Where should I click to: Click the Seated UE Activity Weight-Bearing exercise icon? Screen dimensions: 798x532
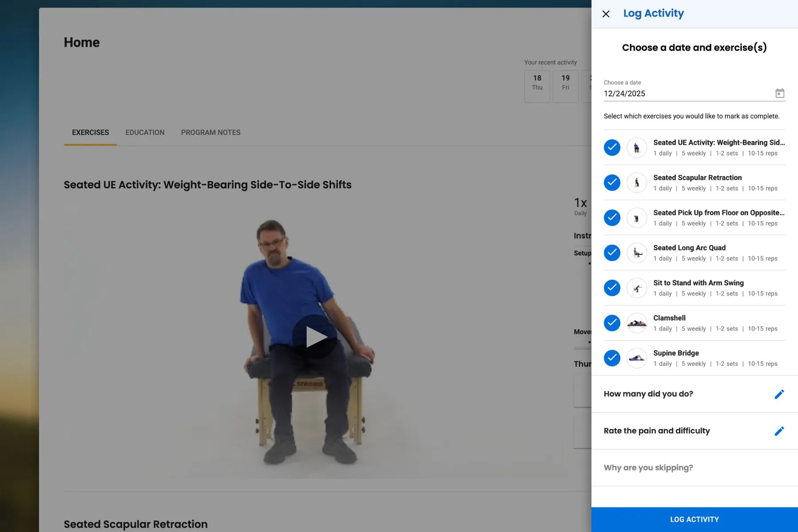click(637, 147)
